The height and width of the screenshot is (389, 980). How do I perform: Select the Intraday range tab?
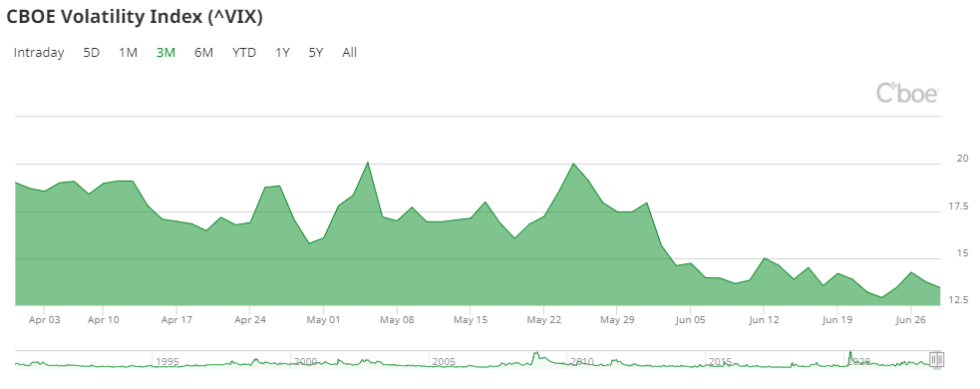pos(39,53)
